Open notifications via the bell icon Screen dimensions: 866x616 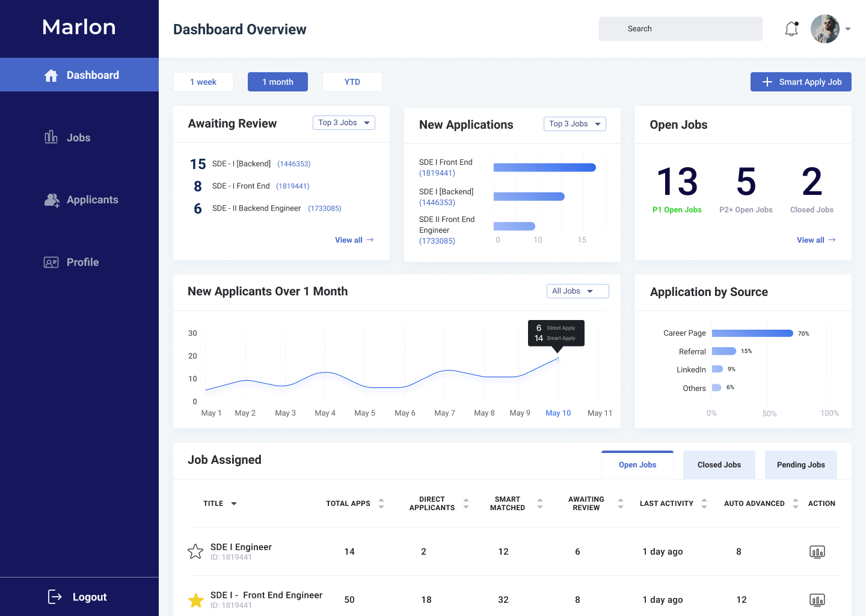click(x=791, y=28)
